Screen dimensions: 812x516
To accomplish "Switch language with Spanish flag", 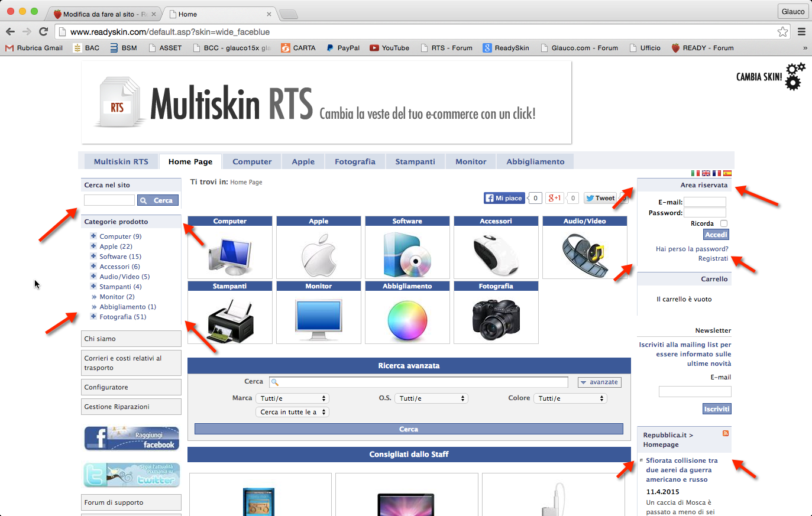I will (727, 173).
